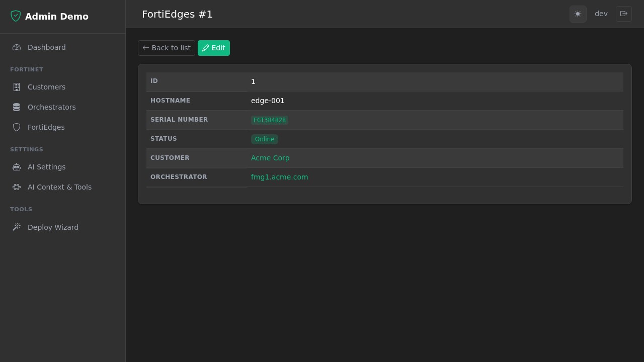Image resolution: width=644 pixels, height=362 pixels.
Task: Click the Customers building icon
Action: coord(17,87)
